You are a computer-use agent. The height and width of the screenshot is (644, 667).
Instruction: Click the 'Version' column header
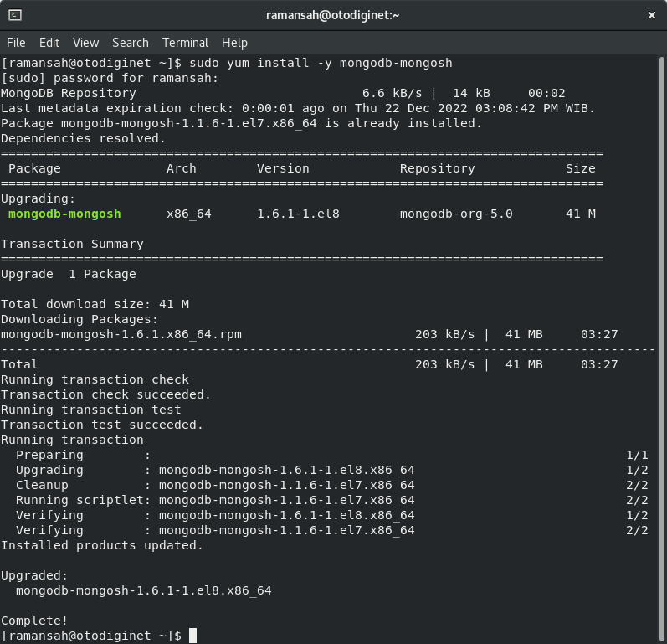(283, 168)
